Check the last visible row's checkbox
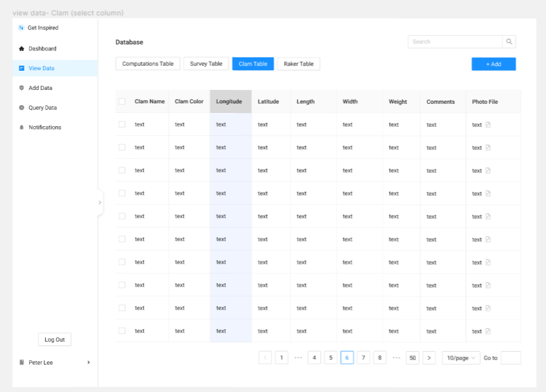The image size is (546, 392). pyautogui.click(x=122, y=331)
